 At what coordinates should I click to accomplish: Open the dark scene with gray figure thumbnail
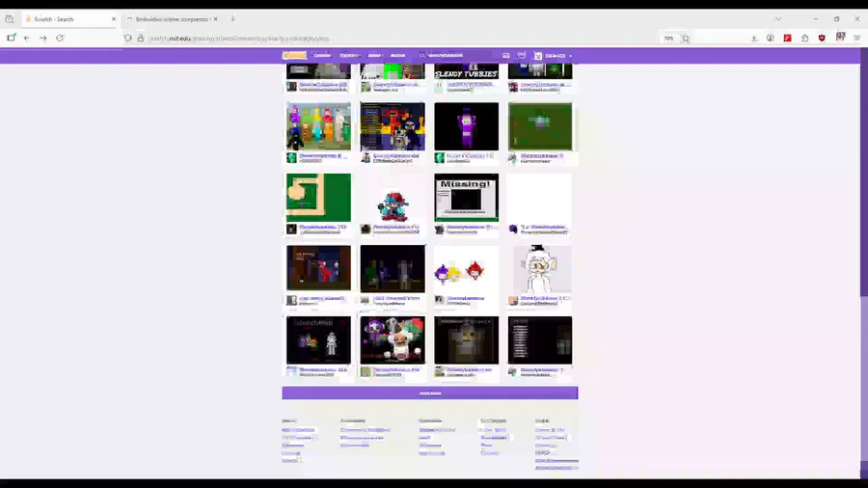point(393,268)
